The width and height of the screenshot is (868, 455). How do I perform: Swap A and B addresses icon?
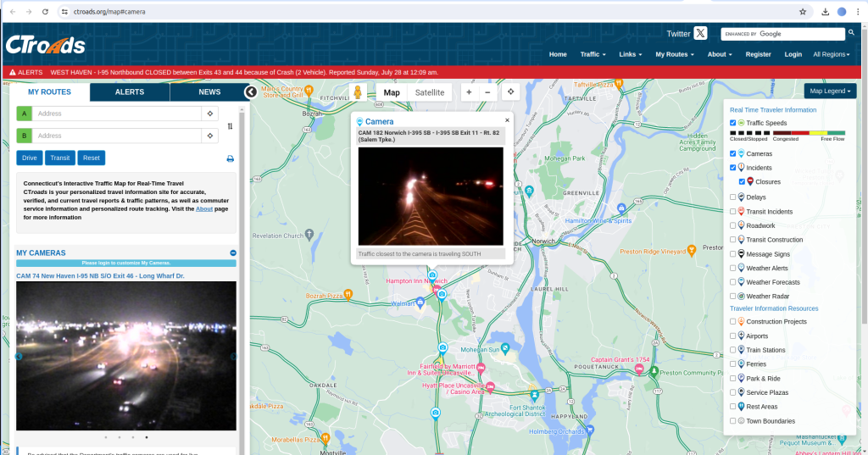point(230,126)
